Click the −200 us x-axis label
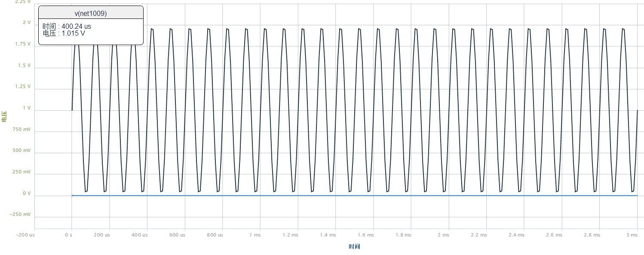 coord(25,235)
